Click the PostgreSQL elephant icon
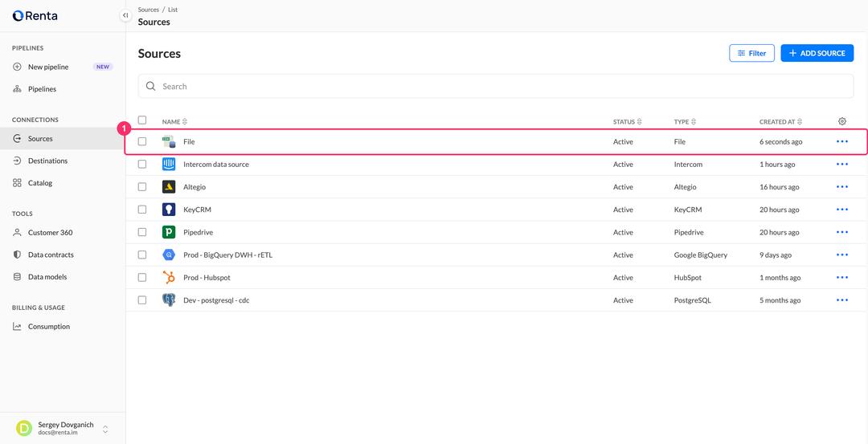868x444 pixels. 169,300
